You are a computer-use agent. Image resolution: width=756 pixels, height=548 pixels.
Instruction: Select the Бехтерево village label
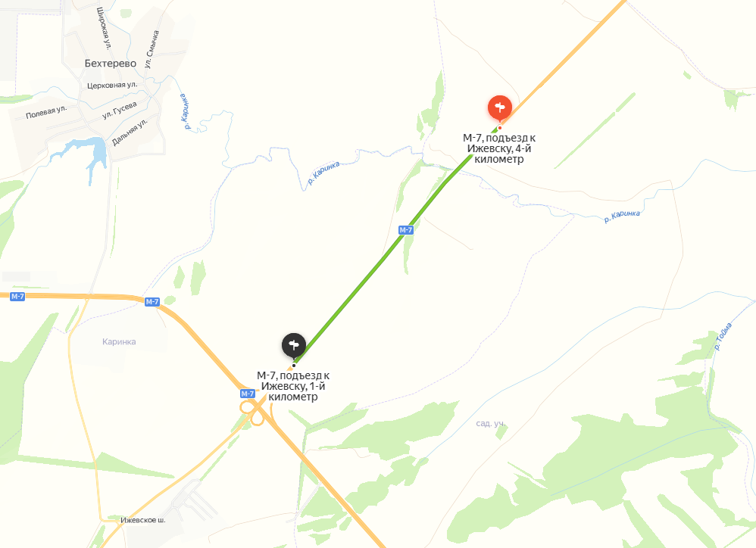pos(111,64)
